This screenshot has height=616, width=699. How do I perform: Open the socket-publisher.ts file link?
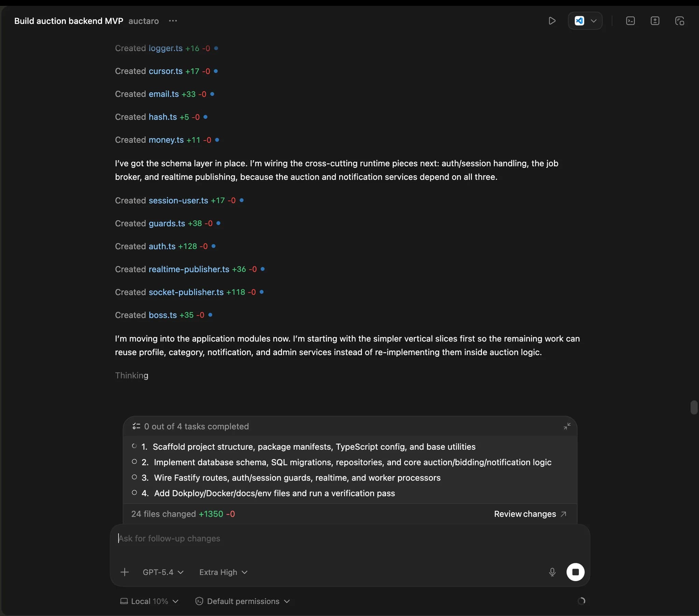[186, 292]
